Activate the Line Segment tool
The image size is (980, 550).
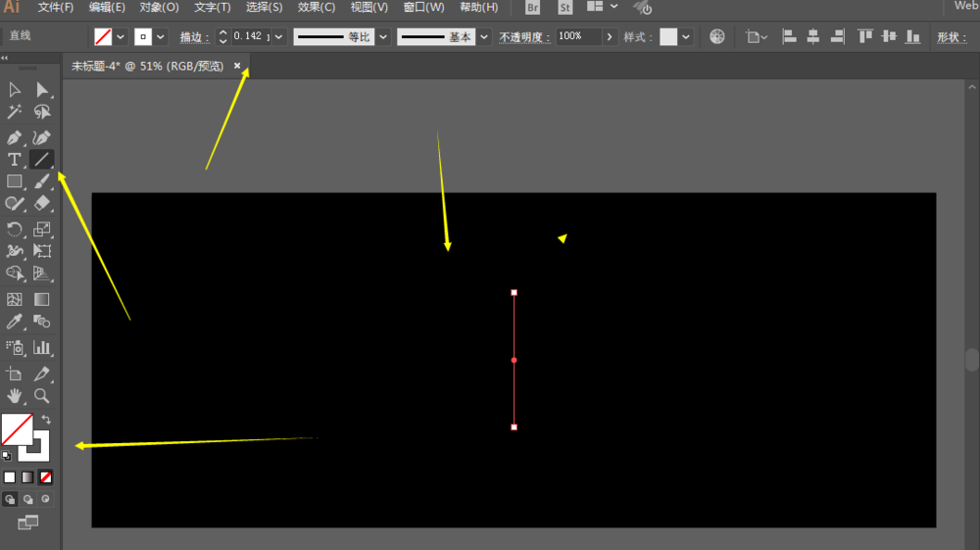coord(42,160)
